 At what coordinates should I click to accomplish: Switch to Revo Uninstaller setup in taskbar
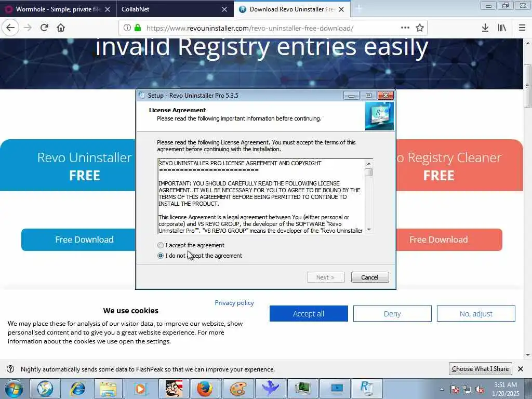point(366,389)
